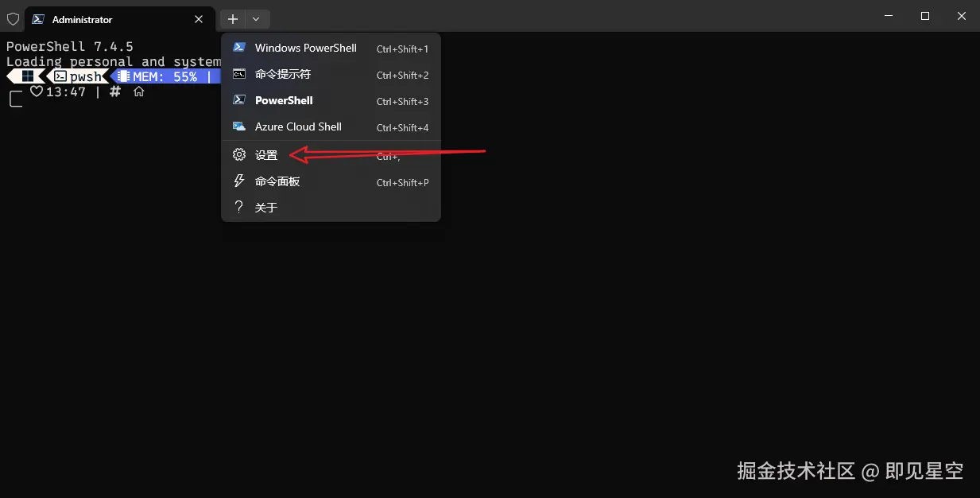Viewport: 980px width, 498px height.
Task: Click the Windows logo segment in the prompt
Action: pyautogui.click(x=26, y=76)
